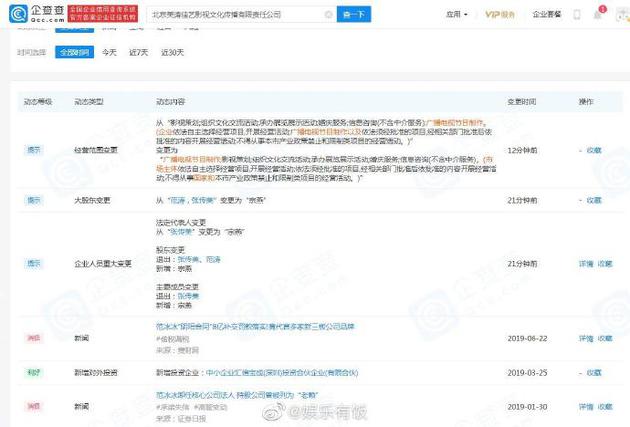Viewport: 630px width, 427px height.
Task: Click the 12分钟前 timestamp
Action: click(522, 150)
